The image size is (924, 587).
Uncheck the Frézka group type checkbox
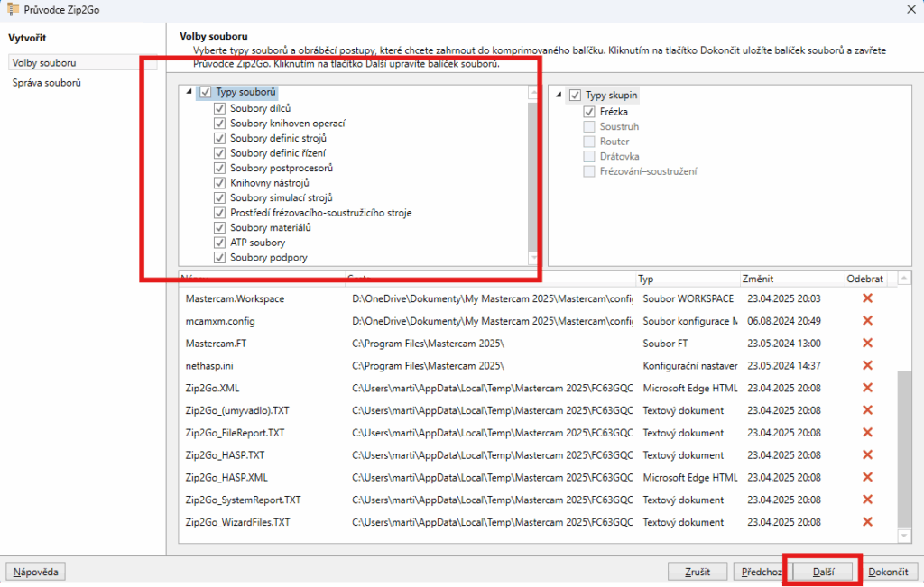[589, 112]
